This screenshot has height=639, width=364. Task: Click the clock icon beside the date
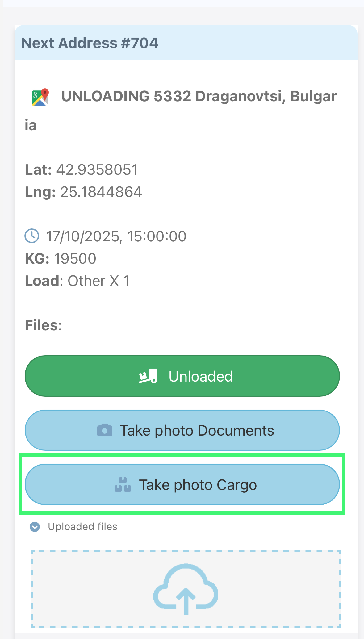32,236
